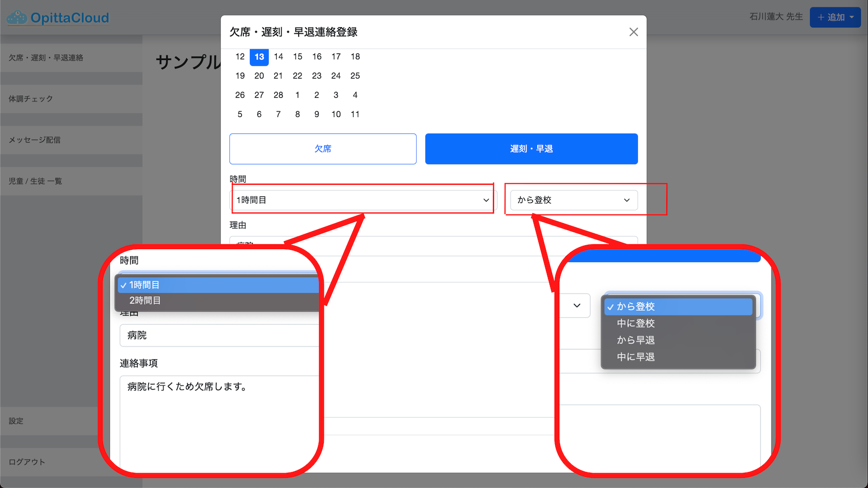Select calendar date 26

point(240,95)
